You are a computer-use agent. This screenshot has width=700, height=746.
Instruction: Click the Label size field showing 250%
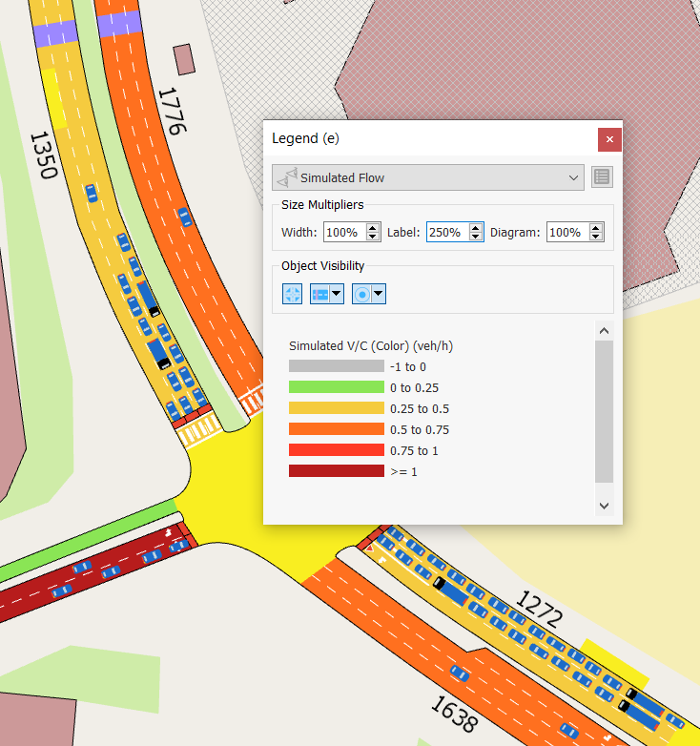[x=446, y=232]
